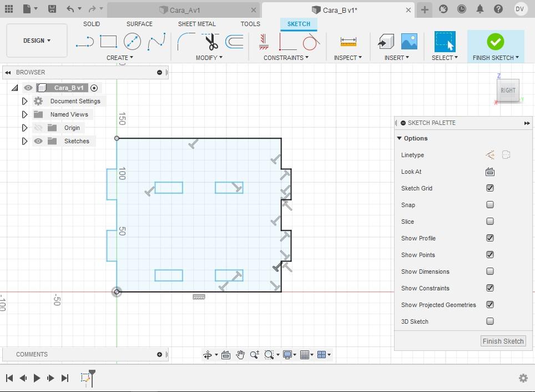Click the Save icon

tap(52, 9)
